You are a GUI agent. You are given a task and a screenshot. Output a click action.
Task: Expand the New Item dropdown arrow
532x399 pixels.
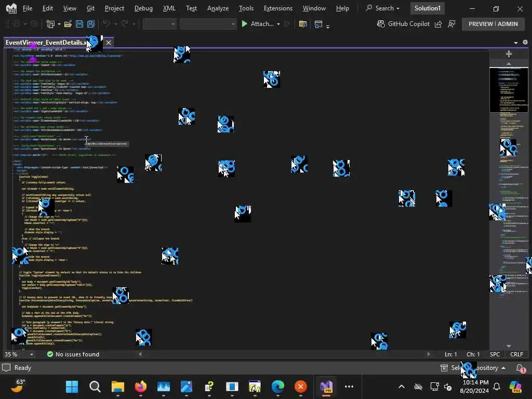(59, 24)
